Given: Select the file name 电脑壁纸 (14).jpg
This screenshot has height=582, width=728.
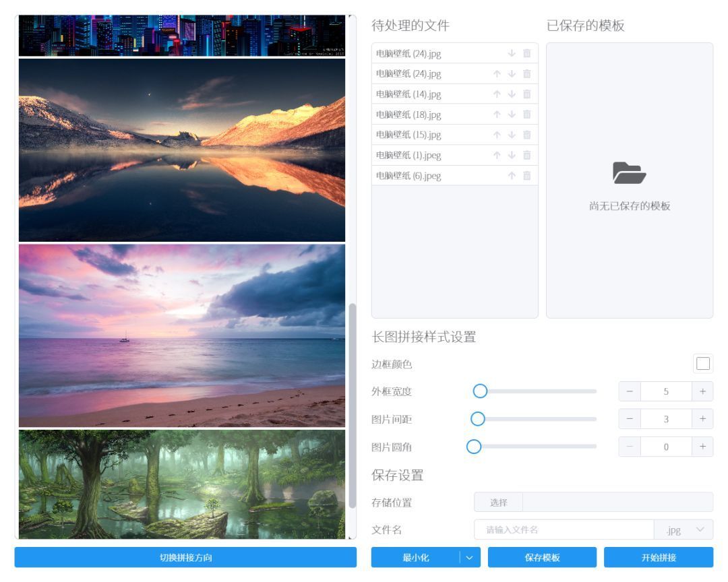Looking at the screenshot, I should point(408,94).
